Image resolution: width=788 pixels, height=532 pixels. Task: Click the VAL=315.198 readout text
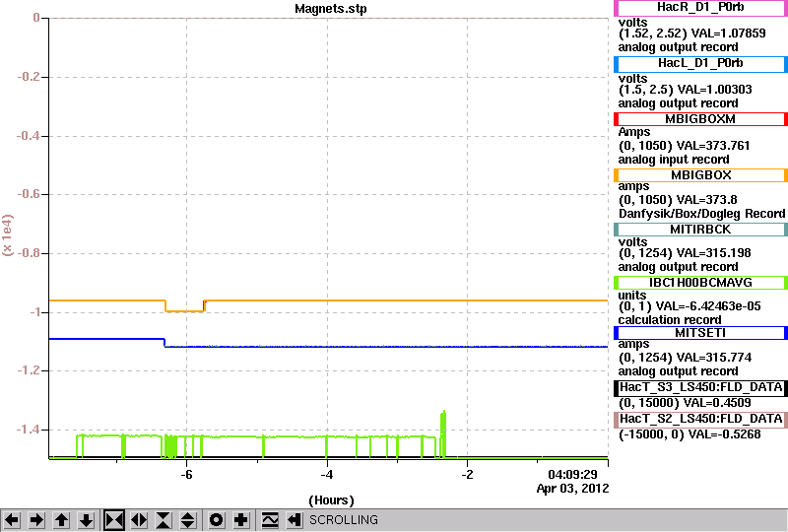(x=713, y=253)
